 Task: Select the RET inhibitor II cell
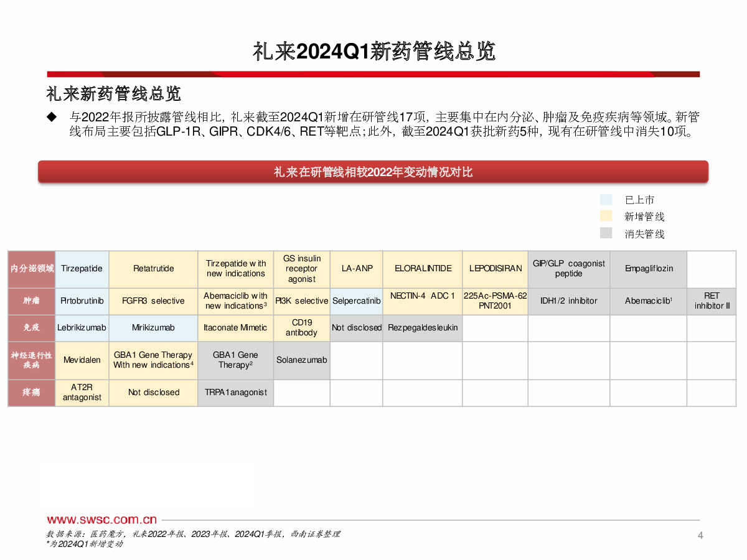pyautogui.click(x=712, y=301)
